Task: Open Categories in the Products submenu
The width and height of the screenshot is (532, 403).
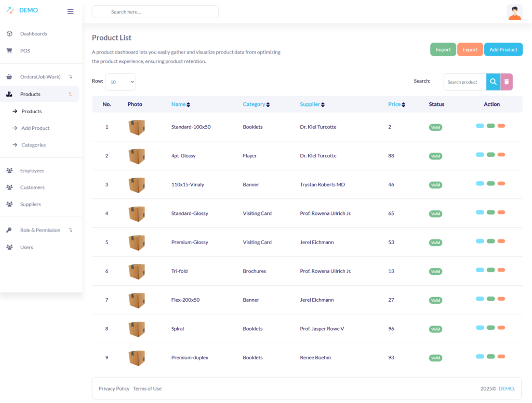Action: [x=33, y=145]
